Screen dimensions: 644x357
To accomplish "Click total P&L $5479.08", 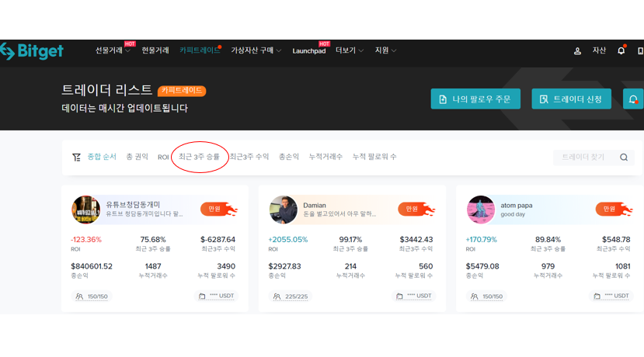I will tap(482, 266).
